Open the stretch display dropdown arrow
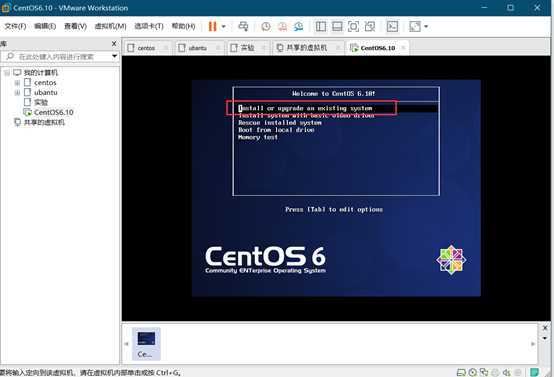 tap(426, 26)
